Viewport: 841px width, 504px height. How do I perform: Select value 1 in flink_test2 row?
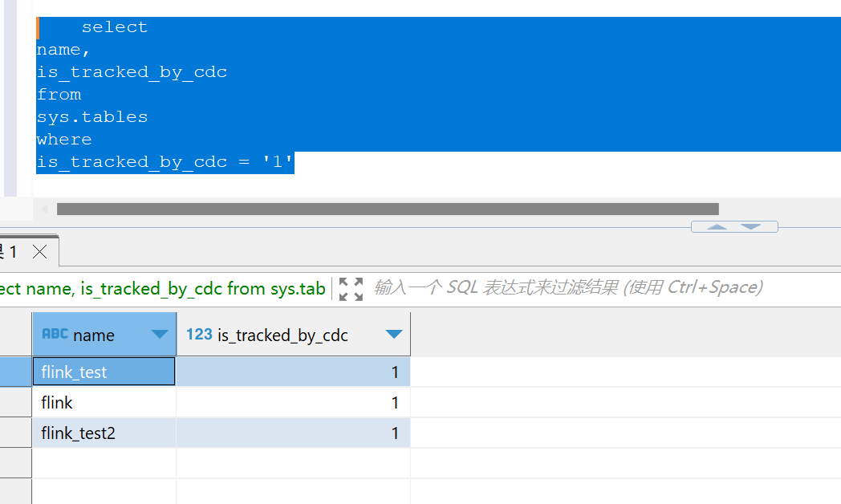click(x=294, y=433)
